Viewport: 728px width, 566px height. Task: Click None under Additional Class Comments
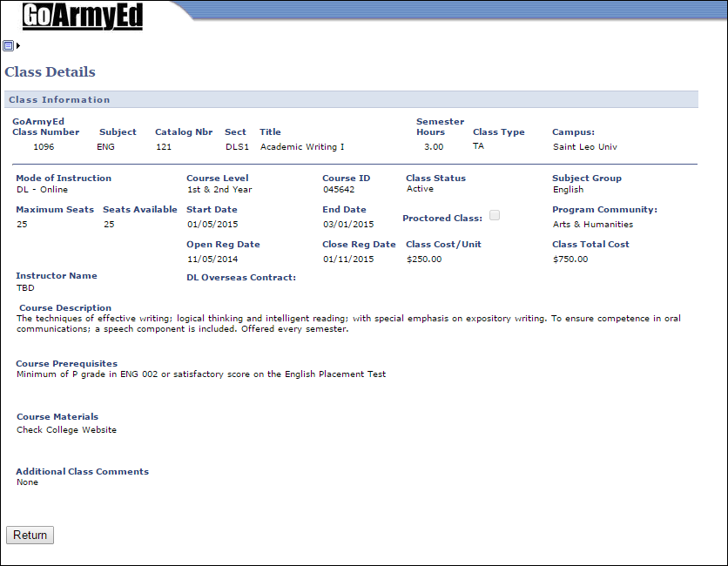click(27, 482)
